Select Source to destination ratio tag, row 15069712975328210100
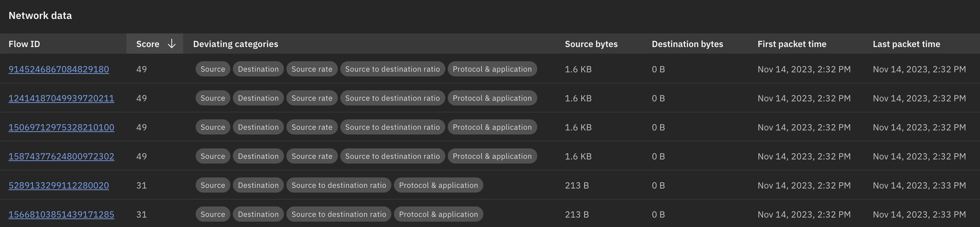Viewport: 980px width, 227px height. [x=393, y=127]
